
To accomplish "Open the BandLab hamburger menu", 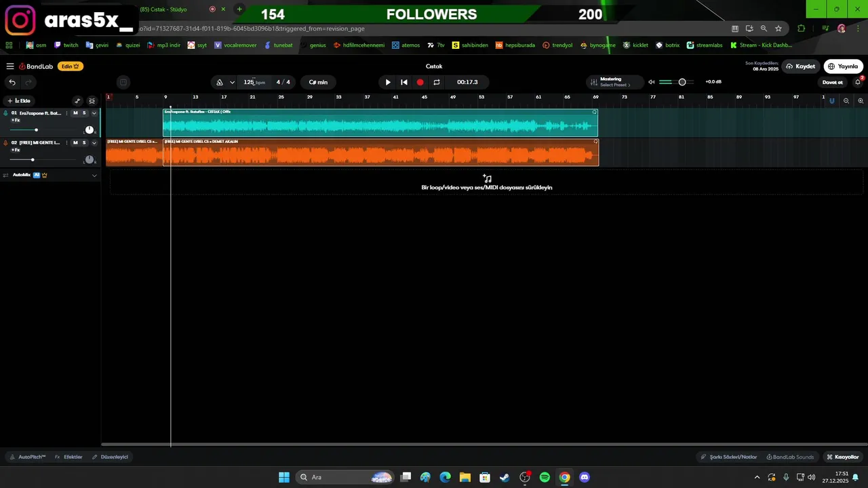I will pyautogui.click(x=10, y=66).
